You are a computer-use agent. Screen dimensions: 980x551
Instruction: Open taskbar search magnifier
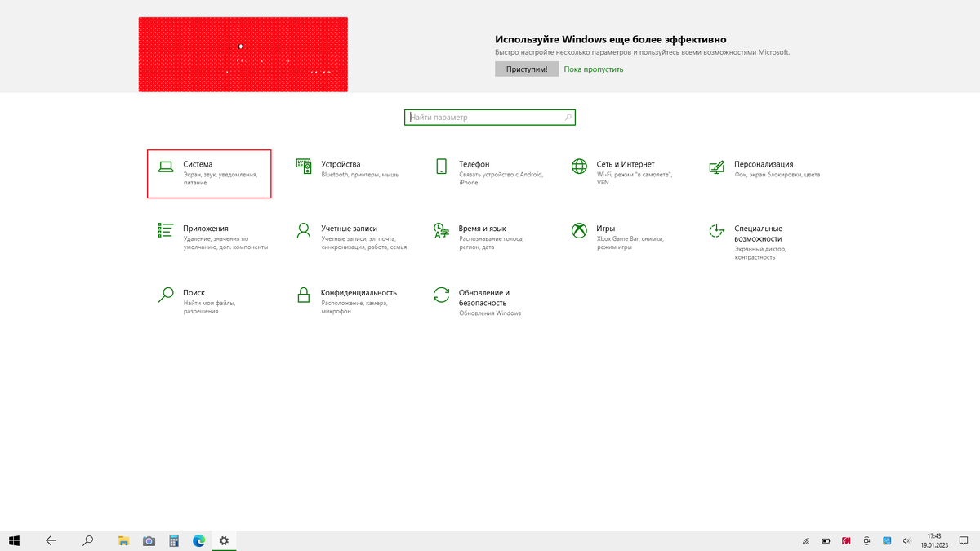(88, 540)
